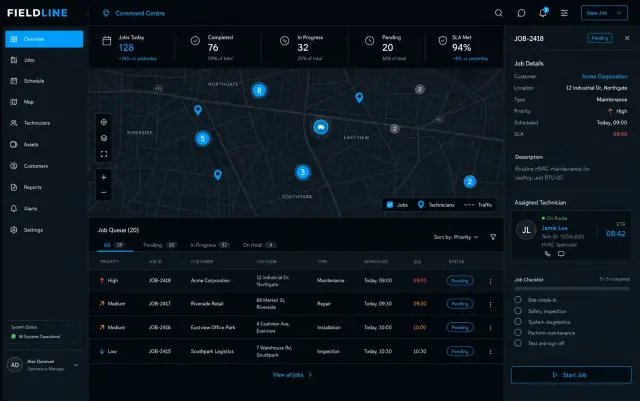The image size is (640, 401).
Task: Click the Start Job button
Action: 571,375
